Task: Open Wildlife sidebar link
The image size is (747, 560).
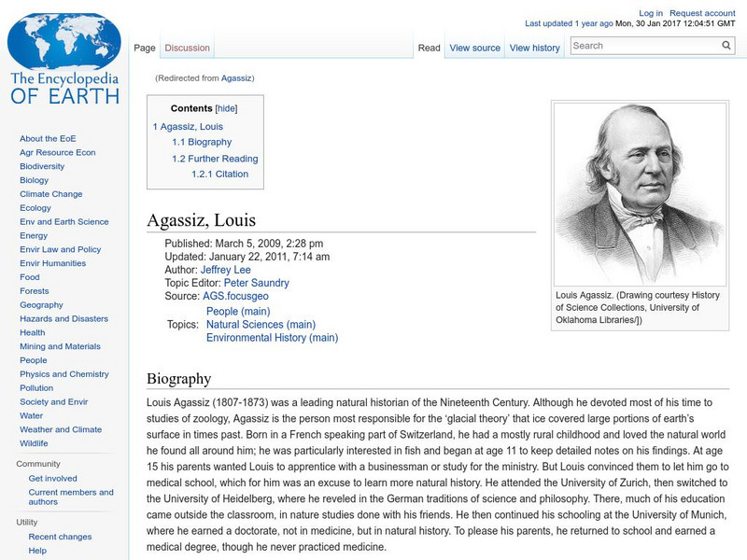Action: tap(34, 442)
